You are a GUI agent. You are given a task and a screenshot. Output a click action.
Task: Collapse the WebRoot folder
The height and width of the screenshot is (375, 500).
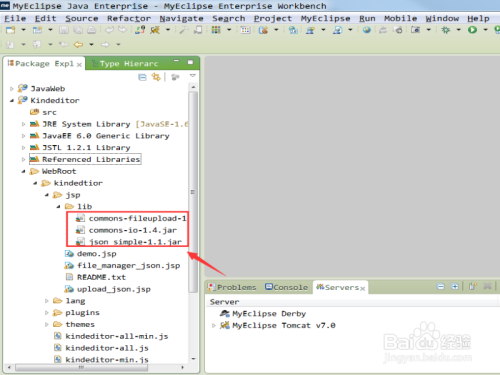click(23, 171)
